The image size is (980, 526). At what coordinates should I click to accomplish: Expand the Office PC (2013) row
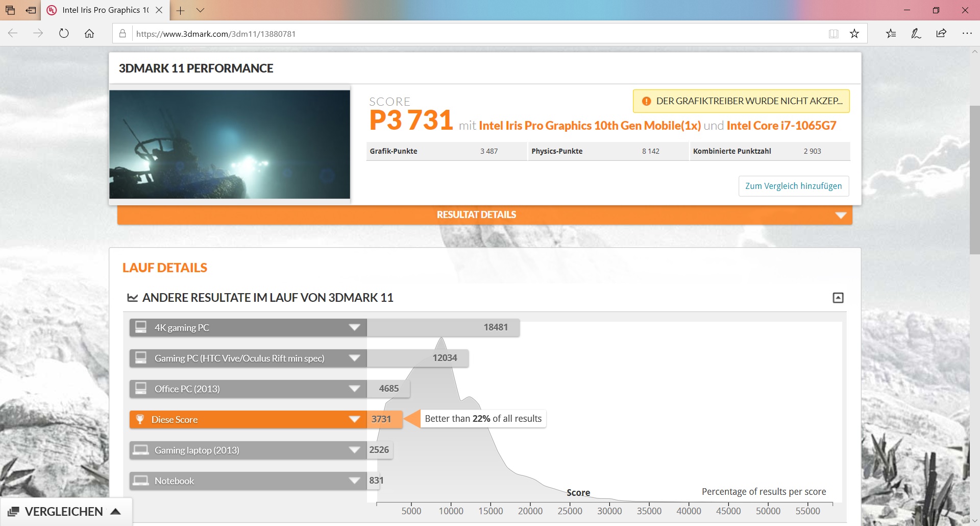[355, 389]
